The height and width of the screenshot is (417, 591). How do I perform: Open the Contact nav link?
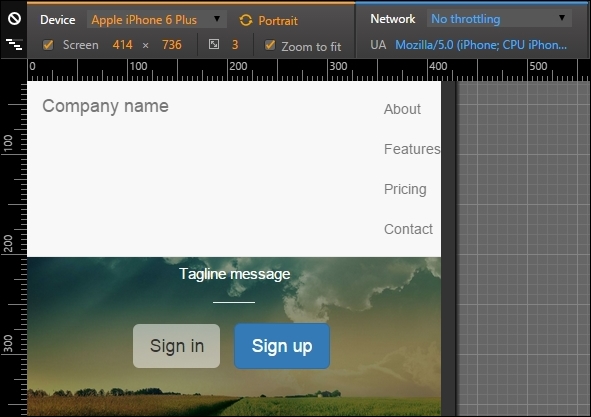click(408, 229)
